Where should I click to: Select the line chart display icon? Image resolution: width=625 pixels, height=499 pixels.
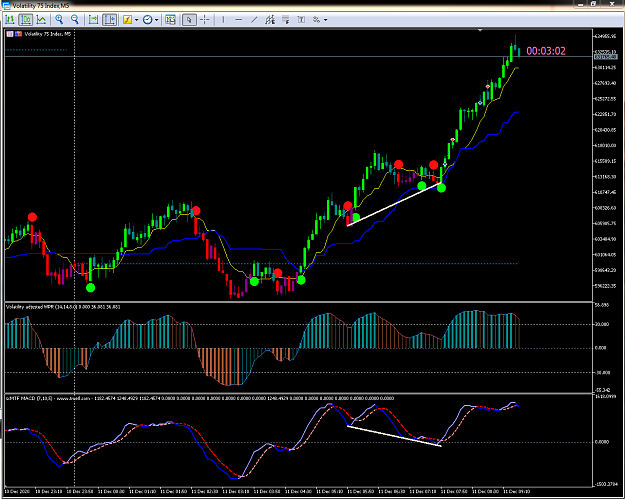tap(41, 20)
